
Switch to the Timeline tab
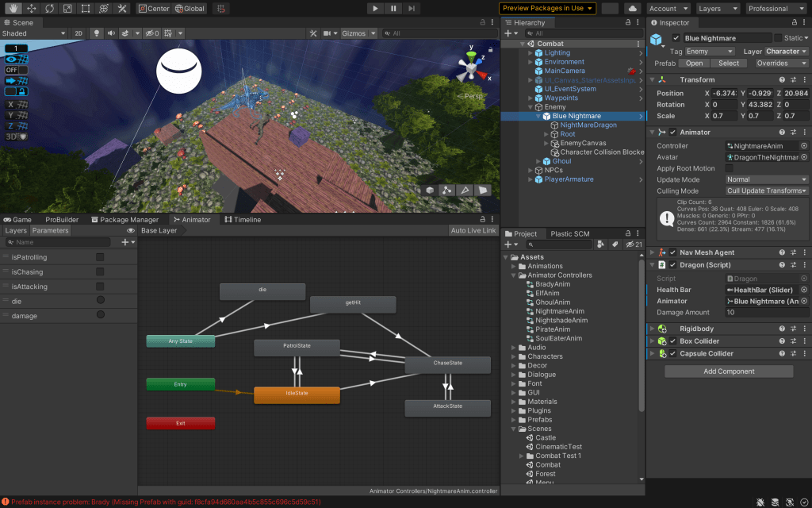coord(243,220)
